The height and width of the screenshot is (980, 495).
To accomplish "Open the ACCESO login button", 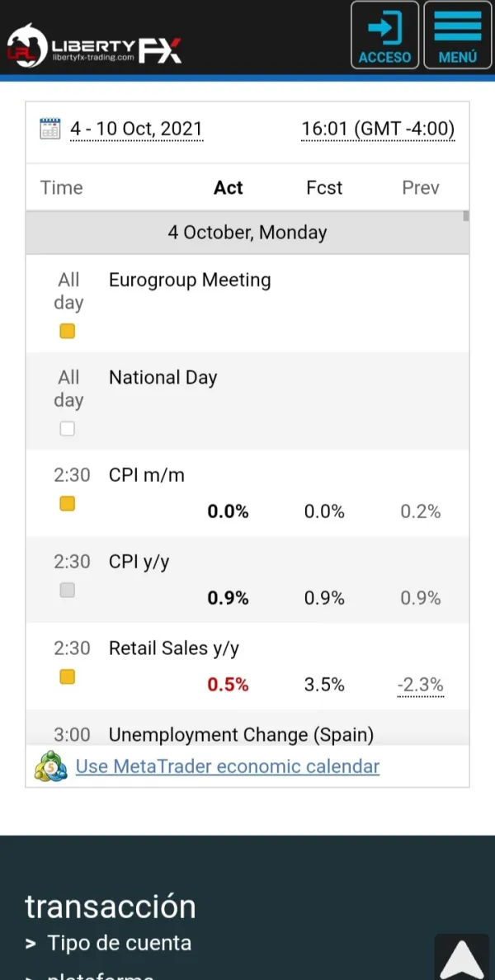I will [x=384, y=35].
